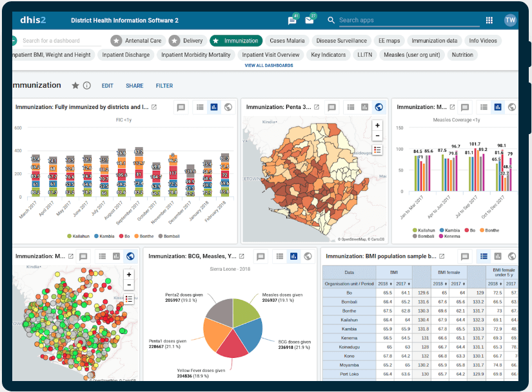
Task: Click the EDIT dashboard button
Action: 107,86
